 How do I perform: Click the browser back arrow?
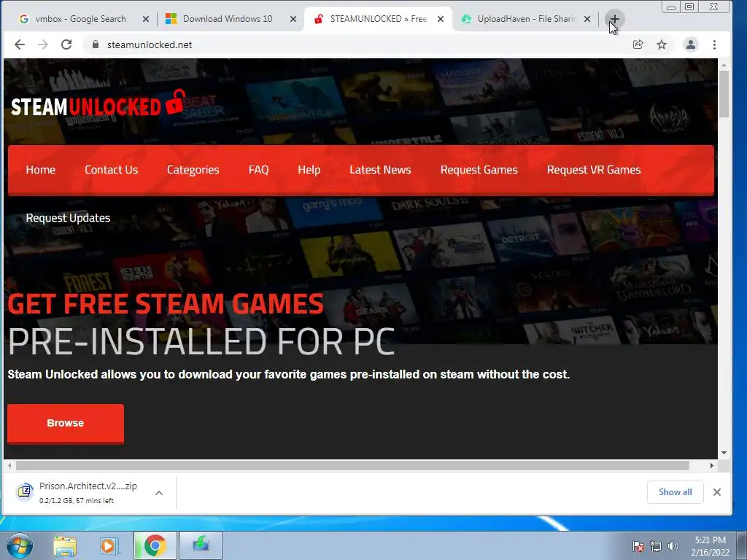20,44
